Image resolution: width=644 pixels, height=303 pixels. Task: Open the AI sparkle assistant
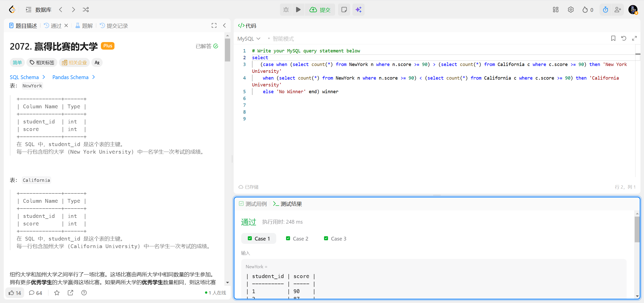[x=358, y=10]
